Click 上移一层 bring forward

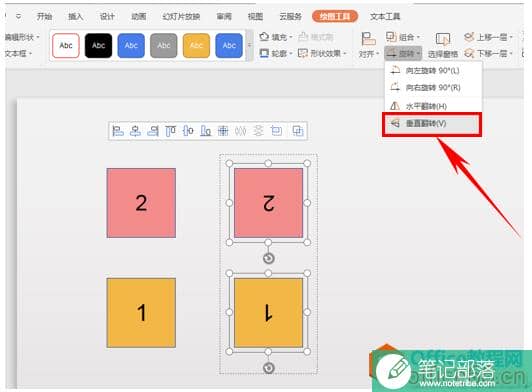tap(488, 37)
